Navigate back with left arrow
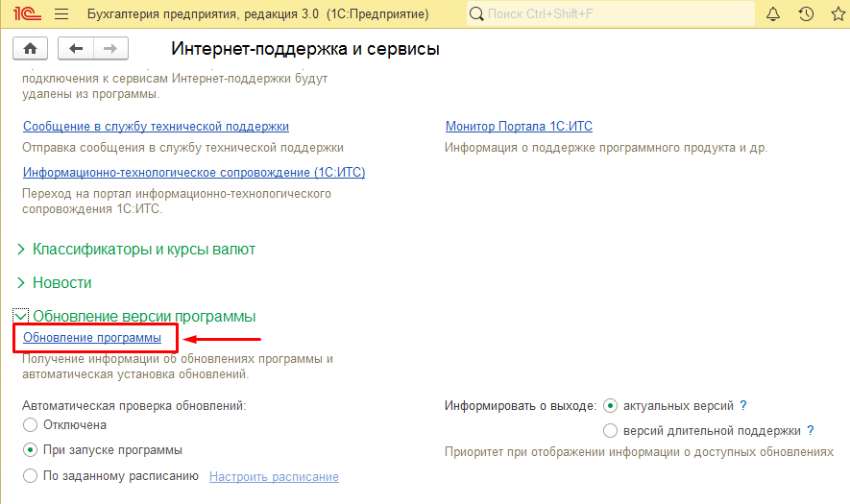850x504 pixels. coord(76,49)
